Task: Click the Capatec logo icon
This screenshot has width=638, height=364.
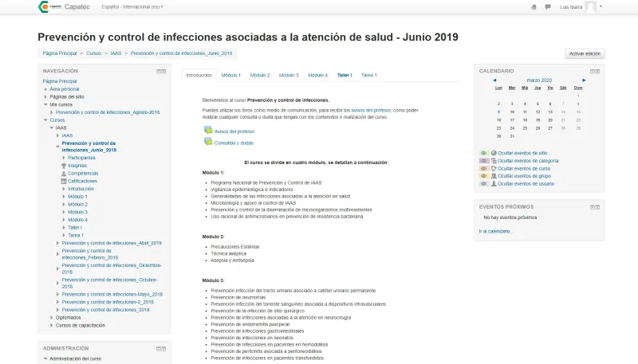Action: [x=49, y=7]
